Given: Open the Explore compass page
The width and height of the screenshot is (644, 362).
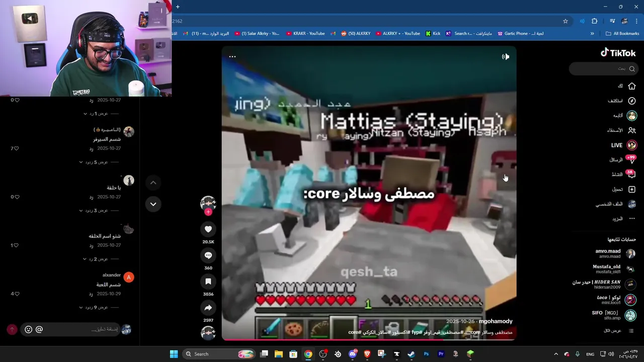Looking at the screenshot, I should point(622,101).
